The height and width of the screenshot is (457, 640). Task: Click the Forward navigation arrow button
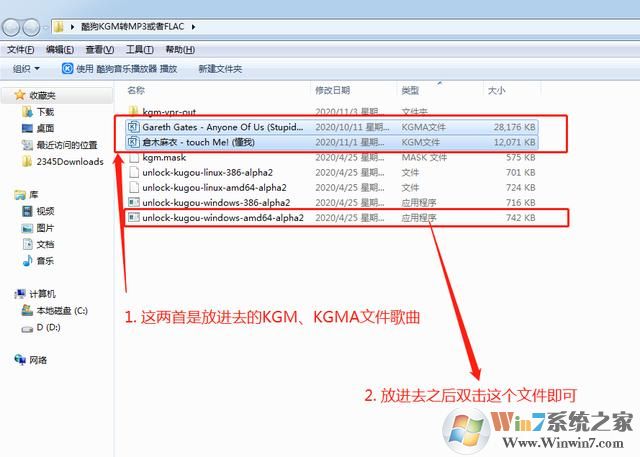[31, 27]
